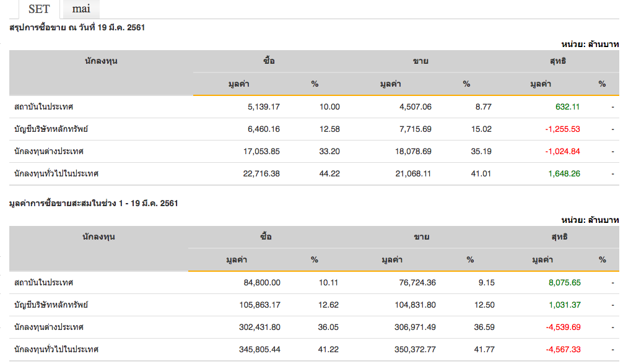Click cumulative net value 8,075.65

pyautogui.click(x=564, y=282)
